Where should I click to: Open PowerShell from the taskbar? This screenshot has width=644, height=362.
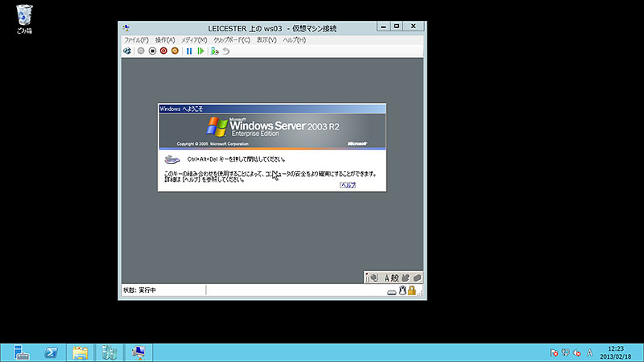51,352
